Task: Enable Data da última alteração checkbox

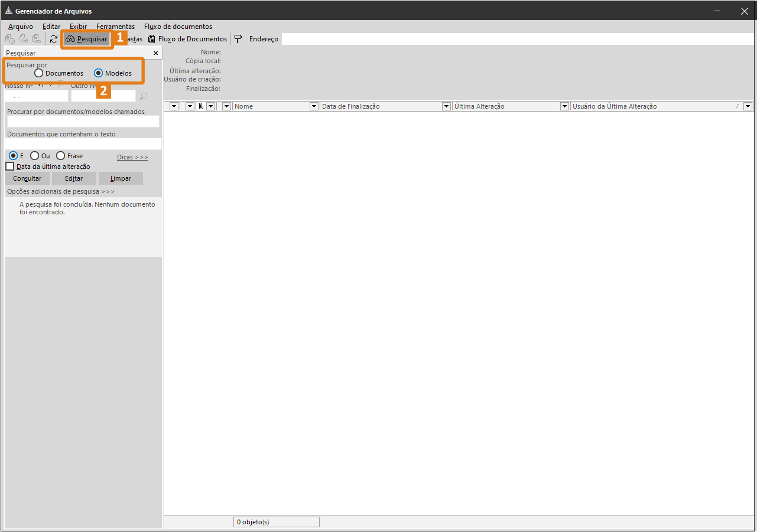Action: tap(10, 167)
